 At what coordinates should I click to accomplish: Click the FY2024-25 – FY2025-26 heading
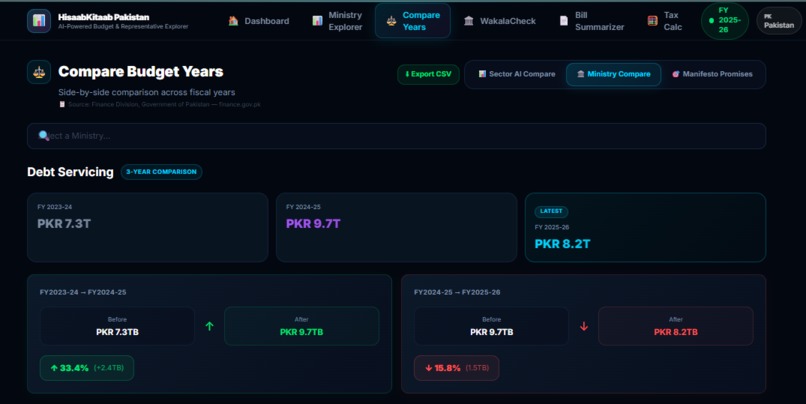coord(457,292)
